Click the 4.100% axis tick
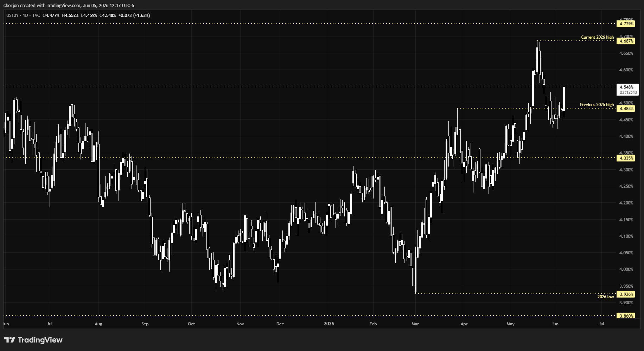Image resolution: width=644 pixels, height=351 pixels. coord(626,236)
